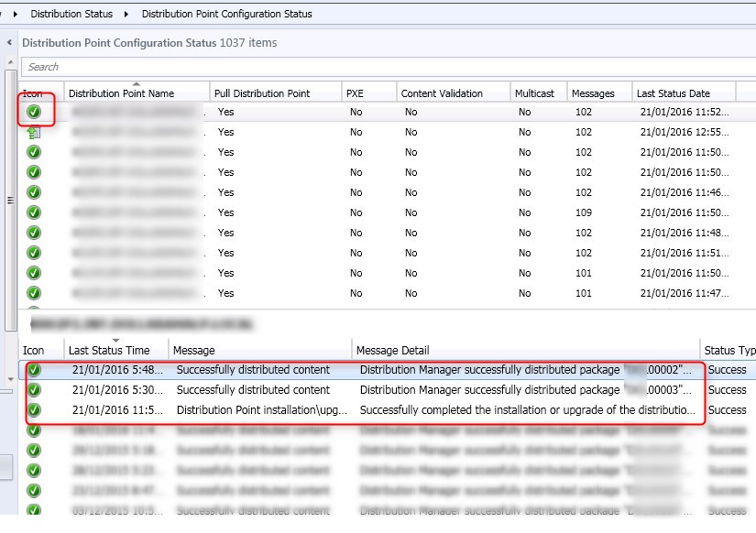Click 'Success' status in the 5:48 row

[x=727, y=370]
